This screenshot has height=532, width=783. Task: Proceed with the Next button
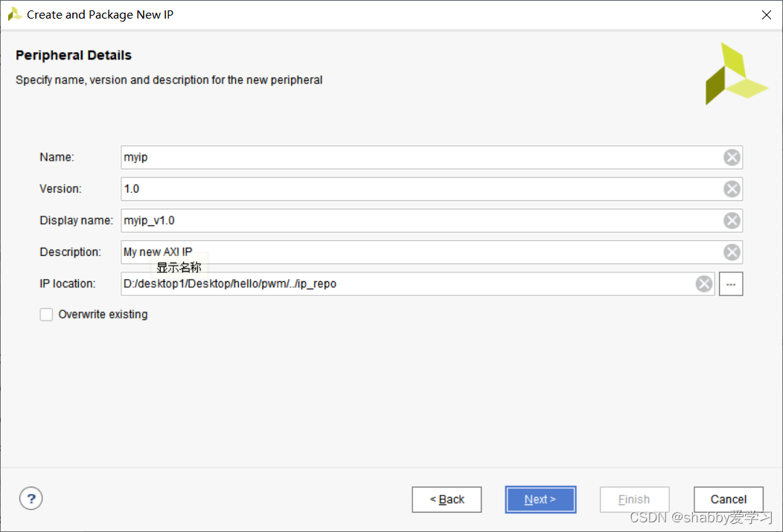click(x=540, y=499)
